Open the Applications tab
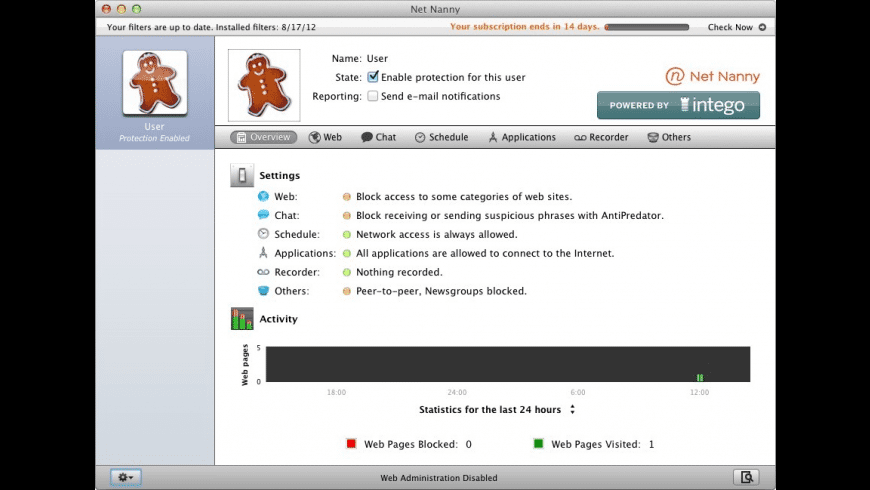Image resolution: width=870 pixels, height=490 pixels. pyautogui.click(x=522, y=137)
